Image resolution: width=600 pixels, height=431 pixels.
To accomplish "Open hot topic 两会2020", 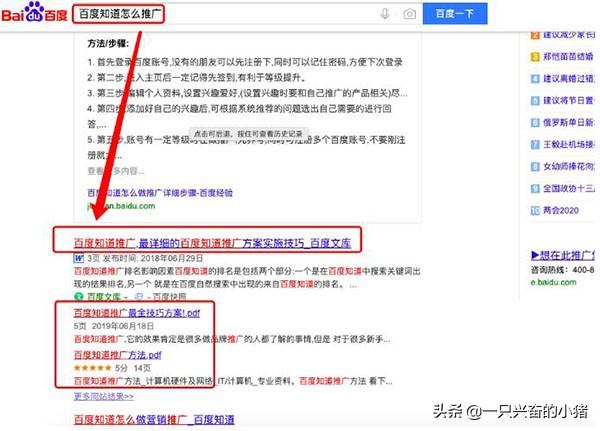I will (x=561, y=210).
